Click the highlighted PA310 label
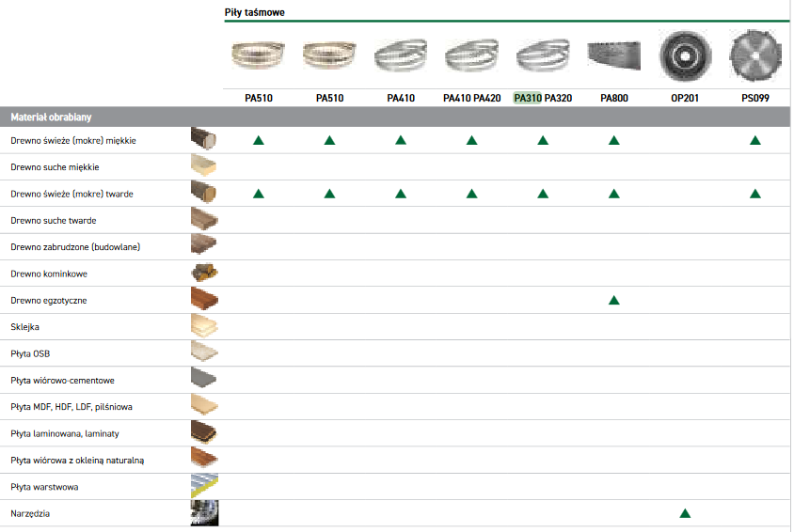Image resolution: width=794 pixels, height=532 pixels. point(527,98)
